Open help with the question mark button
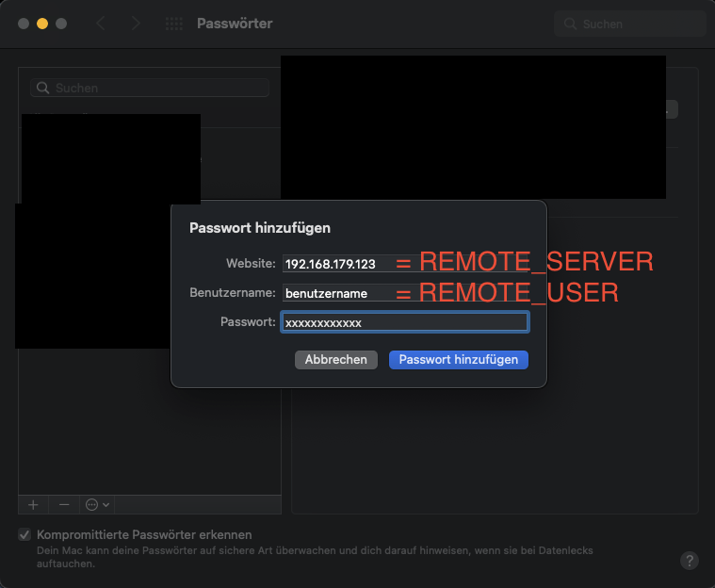 click(x=689, y=560)
